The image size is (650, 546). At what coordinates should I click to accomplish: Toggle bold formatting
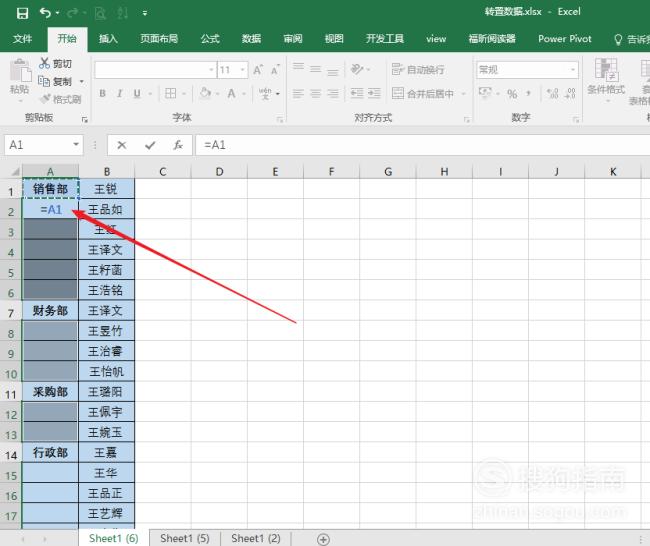coord(102,93)
